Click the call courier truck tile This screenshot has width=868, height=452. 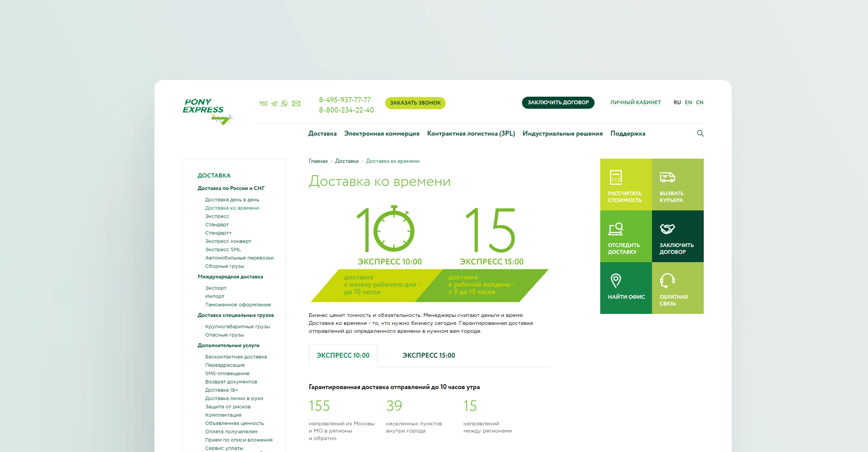(677, 185)
